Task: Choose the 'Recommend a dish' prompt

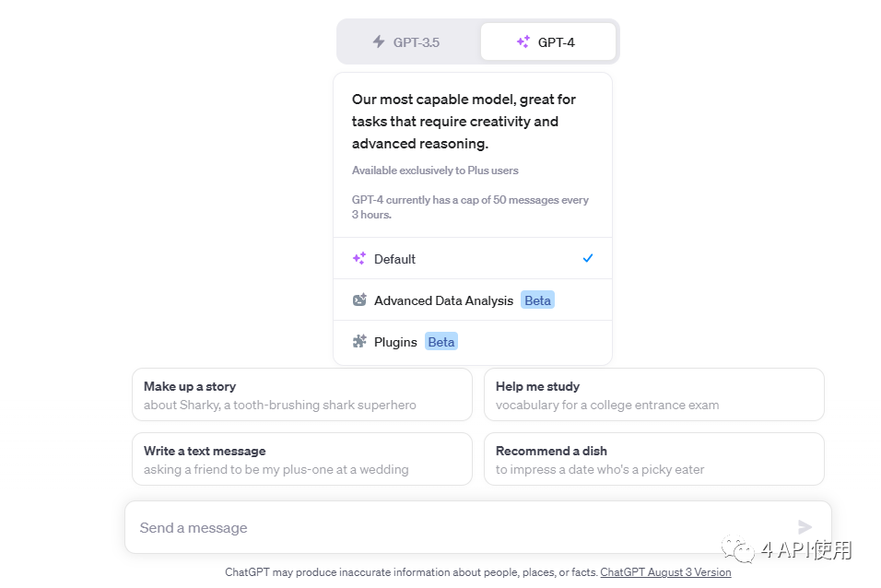Action: click(653, 459)
